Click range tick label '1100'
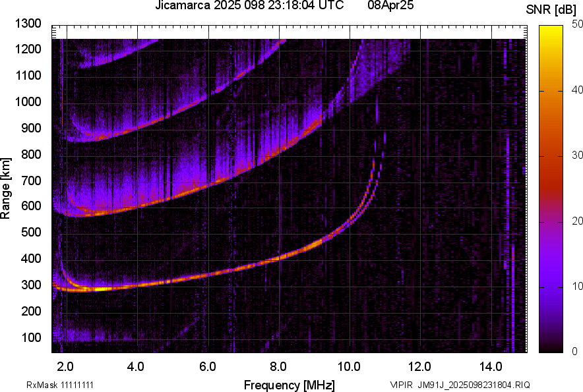Screen dimensions: 583x392 pos(28,75)
